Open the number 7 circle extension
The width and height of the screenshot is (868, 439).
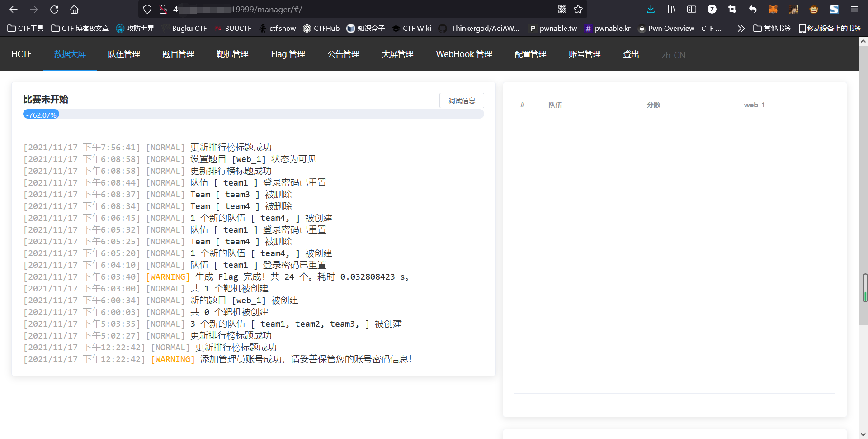tap(712, 9)
